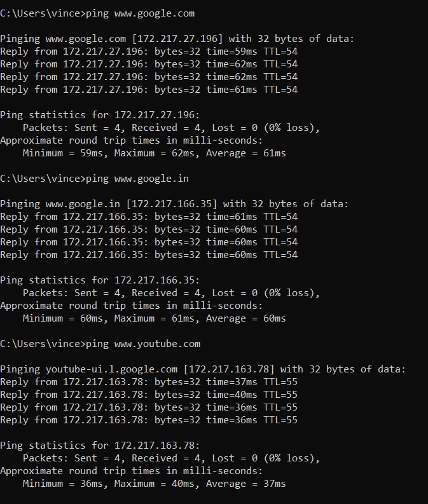Click the reply line showing time=37ms
Viewport: 428px width, 504px height.
149,382
